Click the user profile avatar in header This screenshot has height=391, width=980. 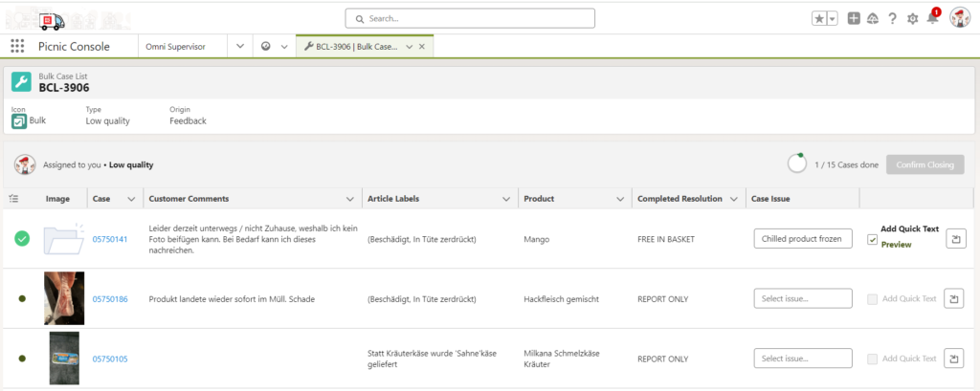tap(960, 18)
